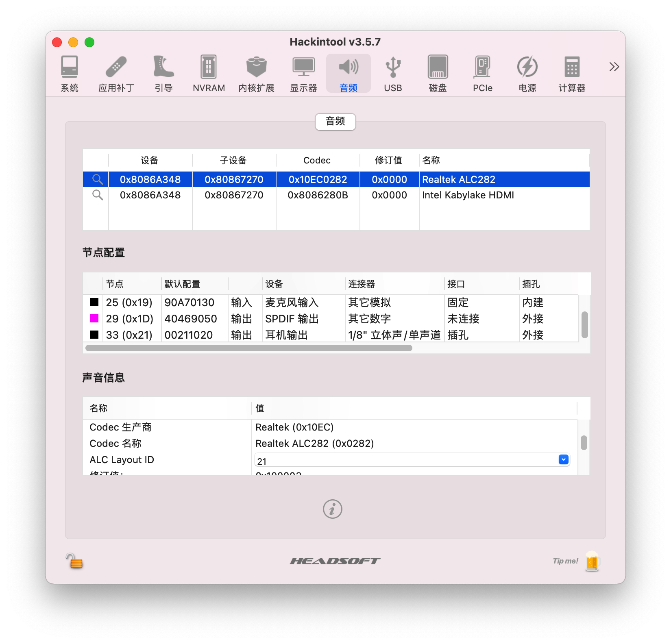Open the 引导 boot section

point(163,74)
